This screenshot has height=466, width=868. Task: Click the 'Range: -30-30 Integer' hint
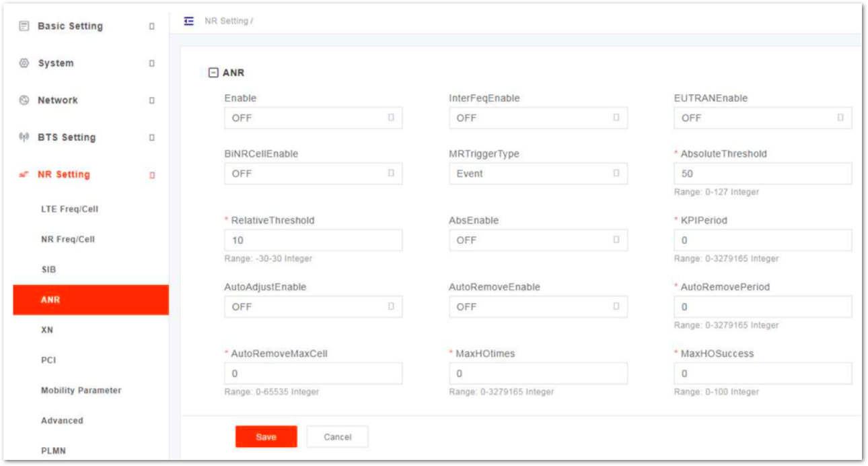pyautogui.click(x=268, y=259)
